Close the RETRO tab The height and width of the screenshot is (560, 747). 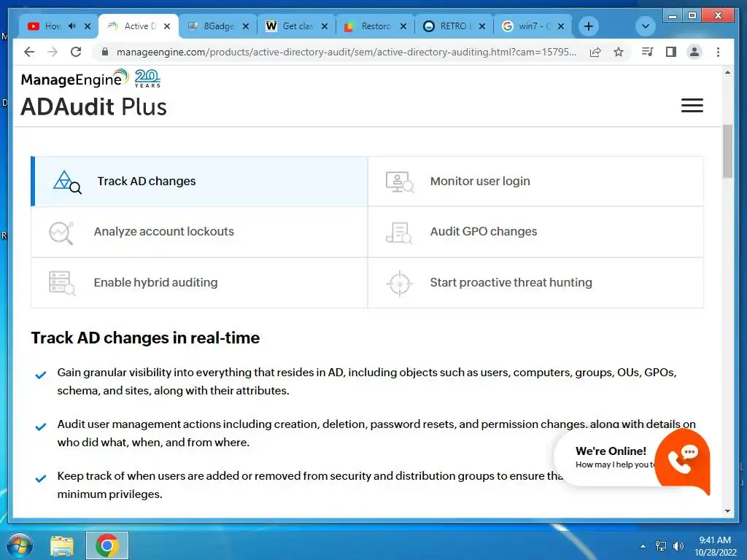point(482,26)
